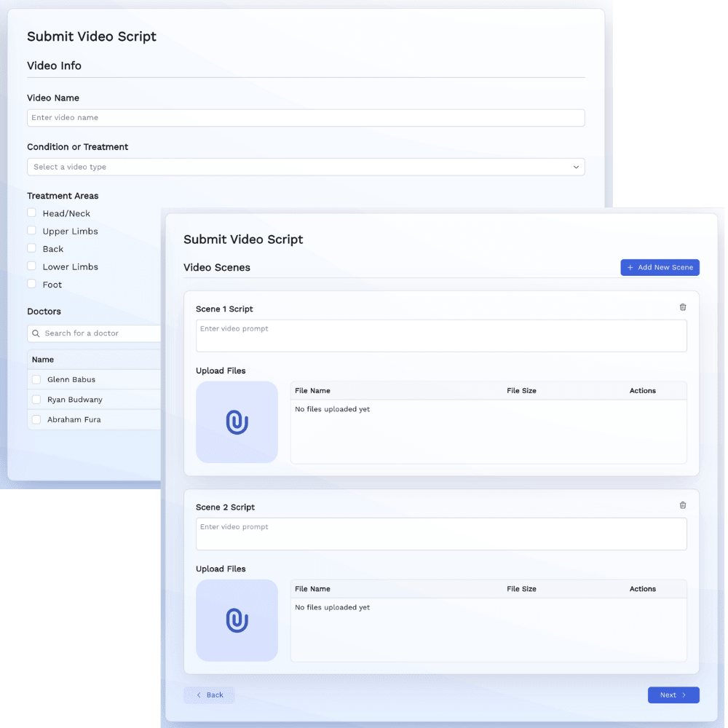Click Scene 1 paperclip upload area
The height and width of the screenshot is (728, 728).
point(237,422)
